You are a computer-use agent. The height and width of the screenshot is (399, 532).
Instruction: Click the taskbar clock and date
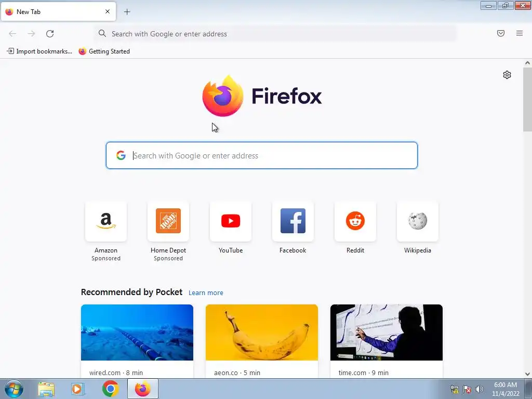(506, 389)
